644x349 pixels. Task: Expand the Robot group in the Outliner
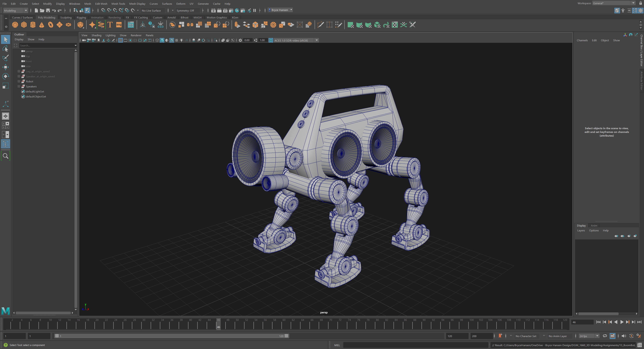pyautogui.click(x=19, y=81)
